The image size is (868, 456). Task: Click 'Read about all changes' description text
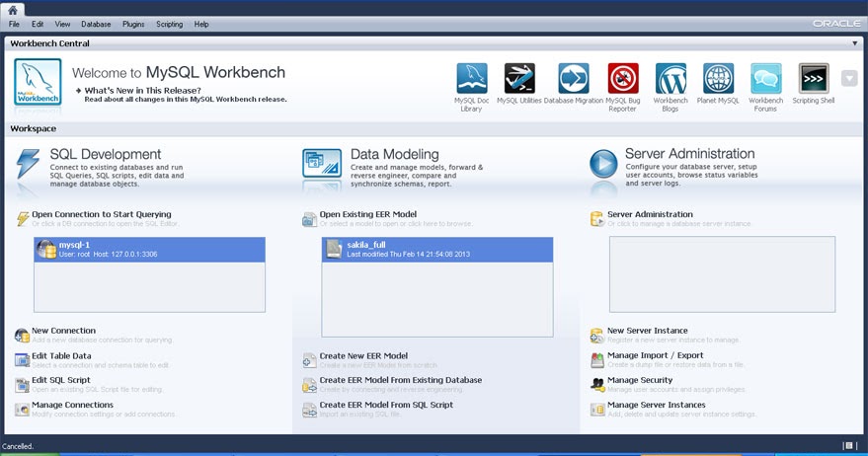(186, 100)
